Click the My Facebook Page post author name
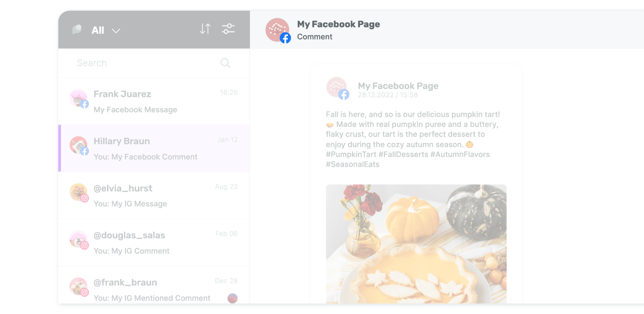Screen dimensions: 644x314 (398, 86)
